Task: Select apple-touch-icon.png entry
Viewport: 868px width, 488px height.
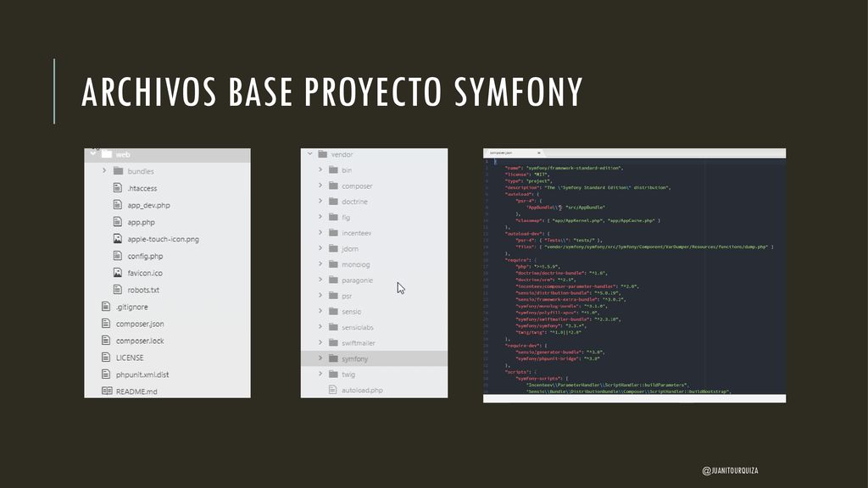Action: tap(164, 239)
